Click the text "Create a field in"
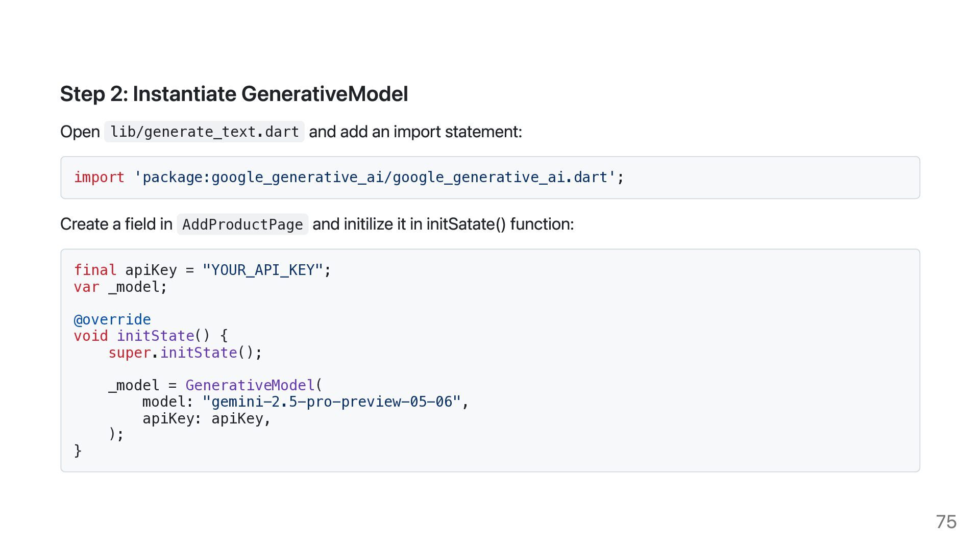 [116, 224]
